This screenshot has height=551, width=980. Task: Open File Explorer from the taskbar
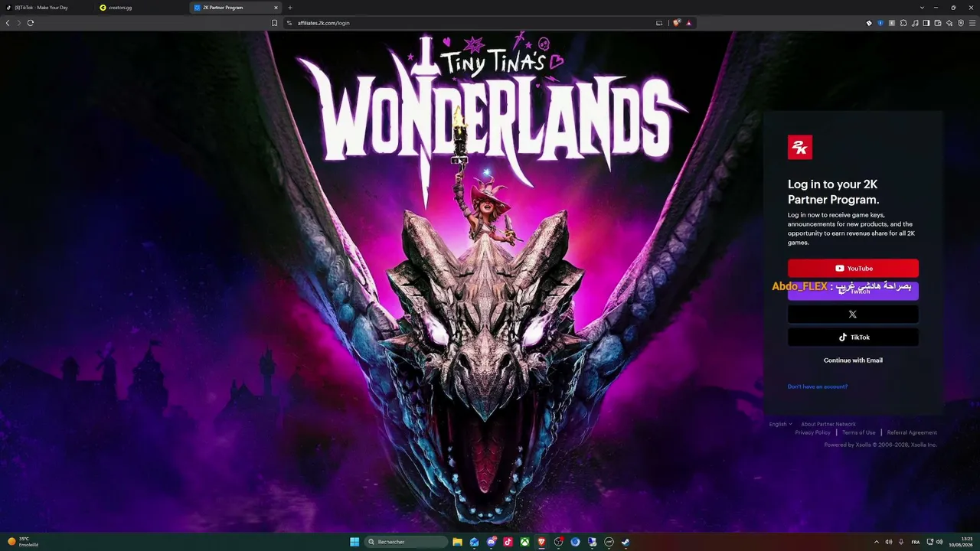[457, 542]
